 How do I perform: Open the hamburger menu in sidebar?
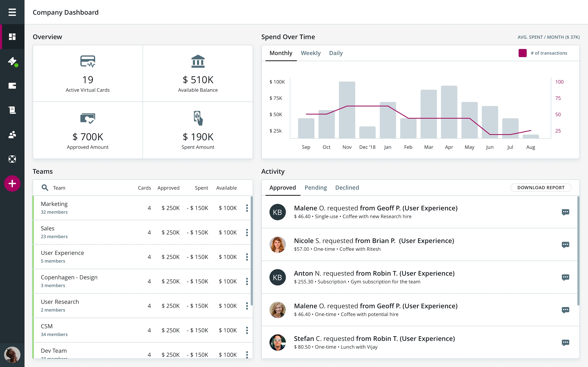click(x=12, y=12)
